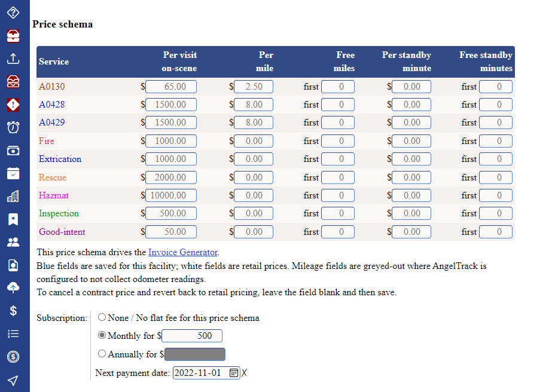Select the None / No flat fee option
Viewport: 552px width, 392px height.
point(102,317)
